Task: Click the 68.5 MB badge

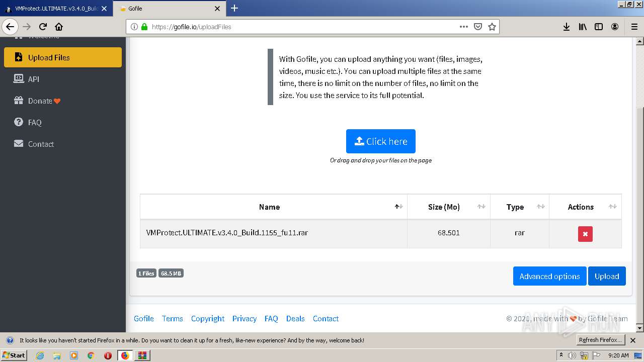Action: pyautogui.click(x=171, y=274)
